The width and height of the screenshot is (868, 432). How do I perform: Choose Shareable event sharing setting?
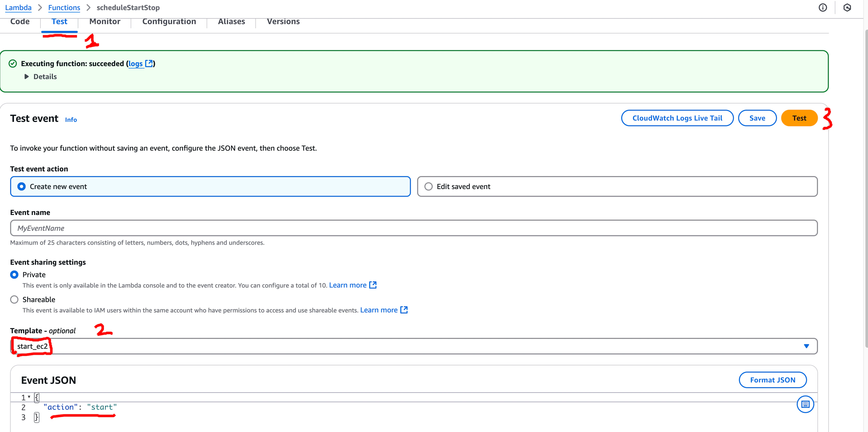[x=14, y=299]
